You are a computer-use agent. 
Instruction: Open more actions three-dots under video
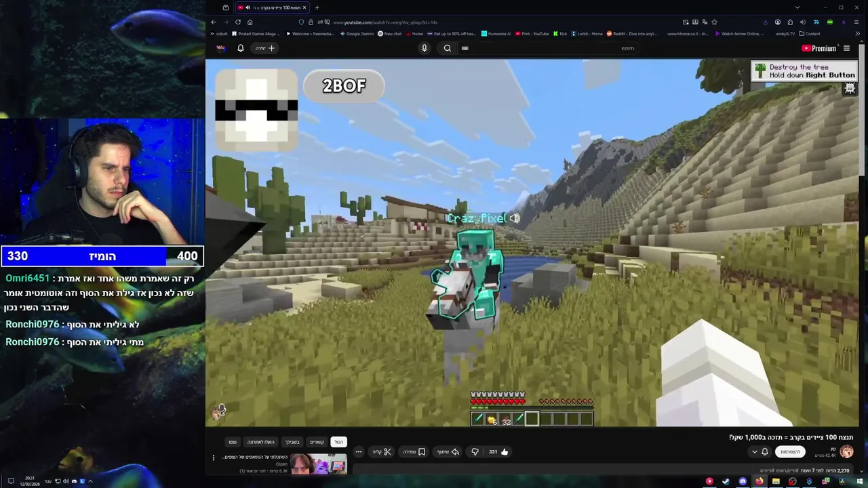tap(359, 452)
